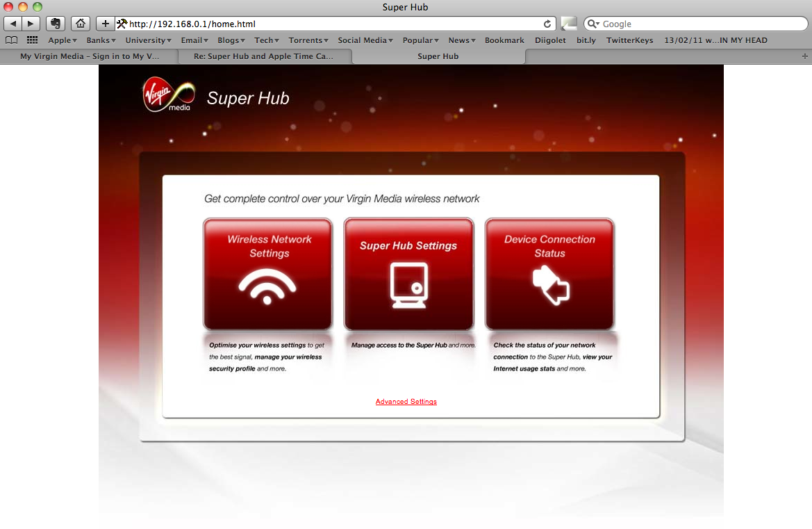This screenshot has height=529, width=812.
Task: Click the site favicon in address bar
Action: (122, 24)
